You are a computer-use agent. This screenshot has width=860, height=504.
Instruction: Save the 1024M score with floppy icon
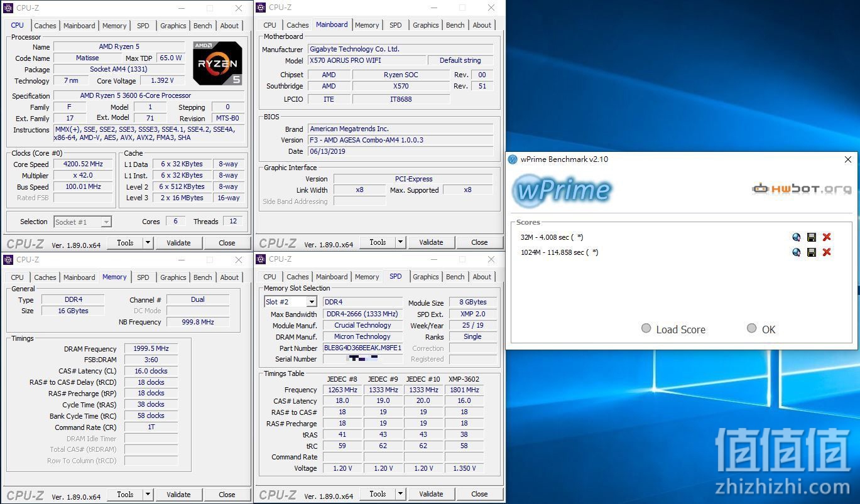click(812, 252)
